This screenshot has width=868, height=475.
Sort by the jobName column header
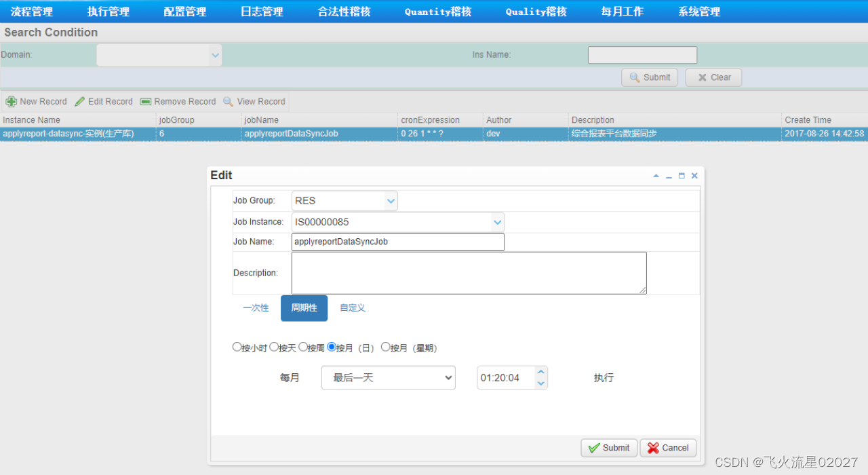[319, 120]
